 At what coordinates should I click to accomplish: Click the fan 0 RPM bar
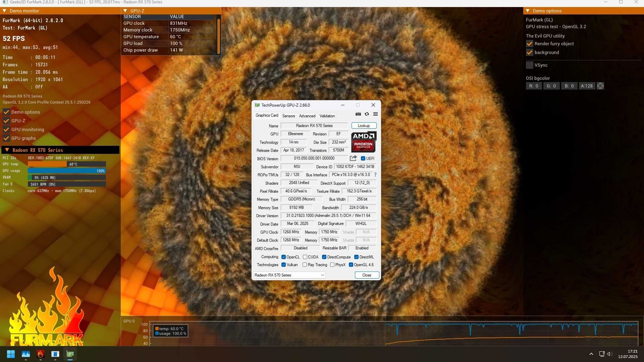pos(67,184)
